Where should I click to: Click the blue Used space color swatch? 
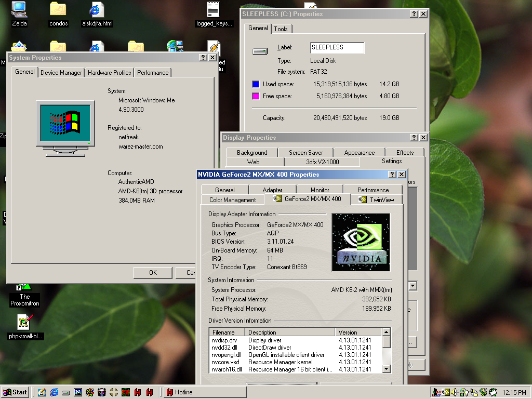point(256,84)
